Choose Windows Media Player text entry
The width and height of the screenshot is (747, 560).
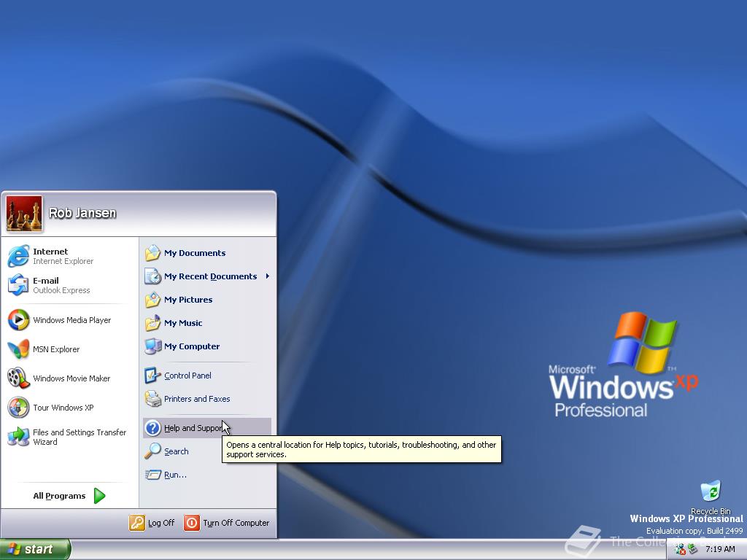click(72, 320)
